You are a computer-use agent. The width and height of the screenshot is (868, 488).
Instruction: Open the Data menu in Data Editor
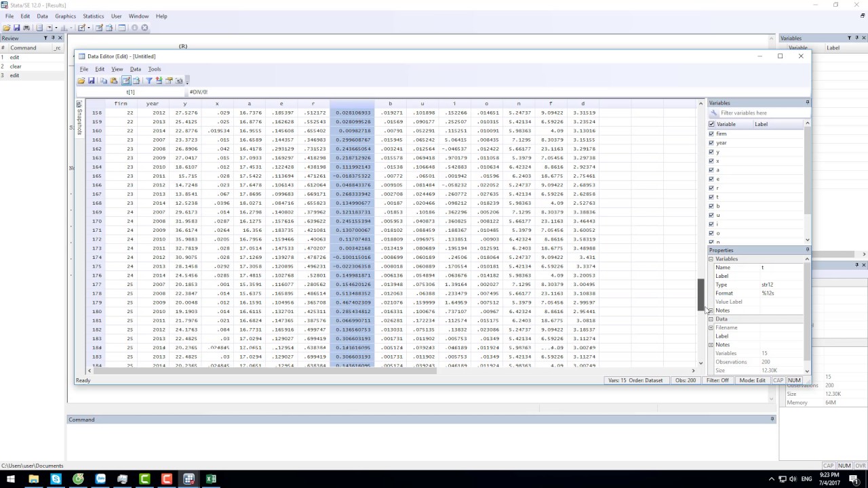[136, 69]
